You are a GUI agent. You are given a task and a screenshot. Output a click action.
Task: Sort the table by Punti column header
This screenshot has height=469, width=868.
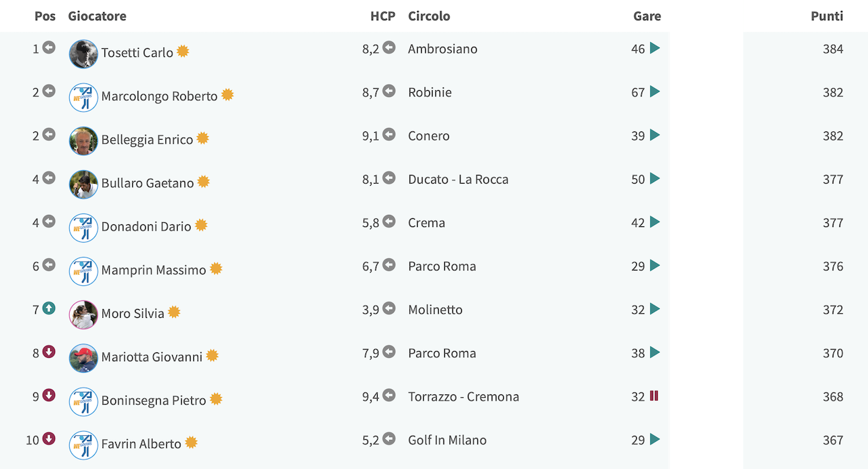pos(827,16)
